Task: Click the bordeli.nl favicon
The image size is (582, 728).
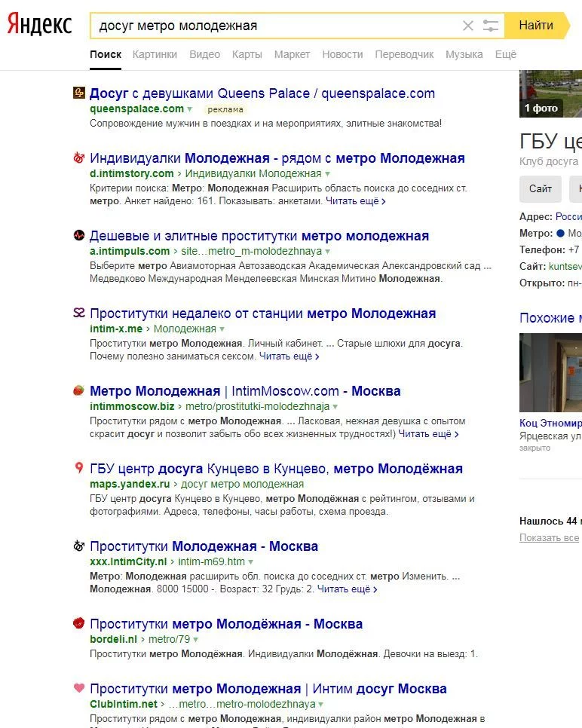Action: point(79,623)
